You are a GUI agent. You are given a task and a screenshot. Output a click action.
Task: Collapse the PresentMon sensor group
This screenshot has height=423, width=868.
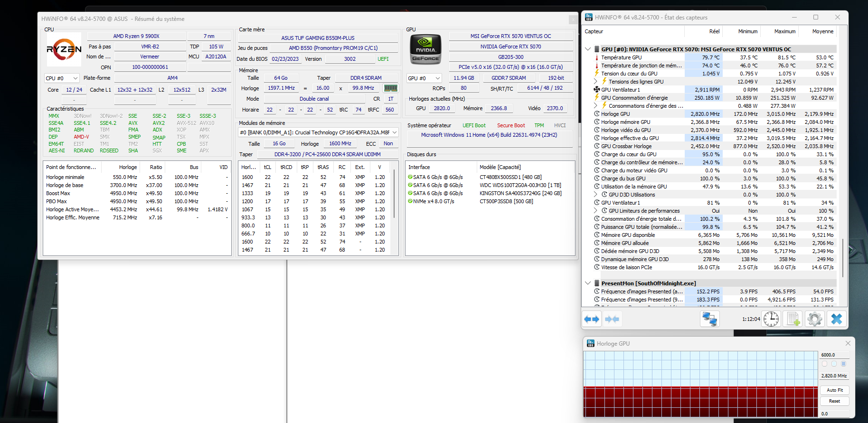coord(588,283)
